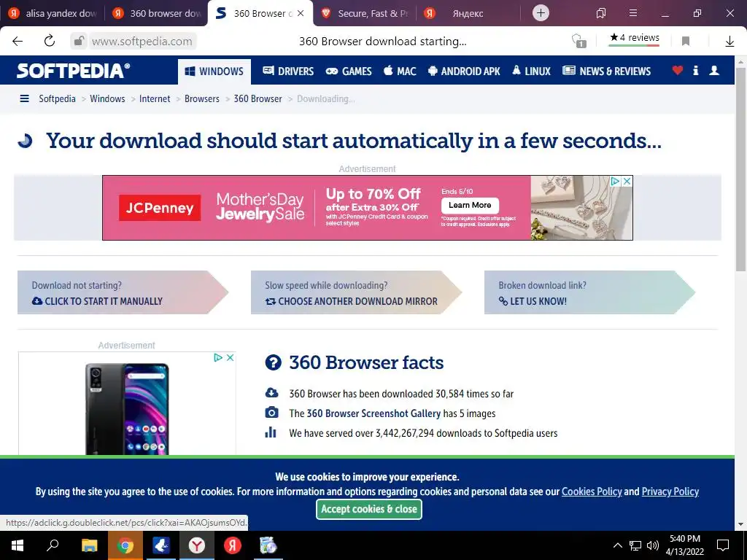Screen dimensions: 747x560
Task: Go to Internet breadcrumb link
Action: 155,98
